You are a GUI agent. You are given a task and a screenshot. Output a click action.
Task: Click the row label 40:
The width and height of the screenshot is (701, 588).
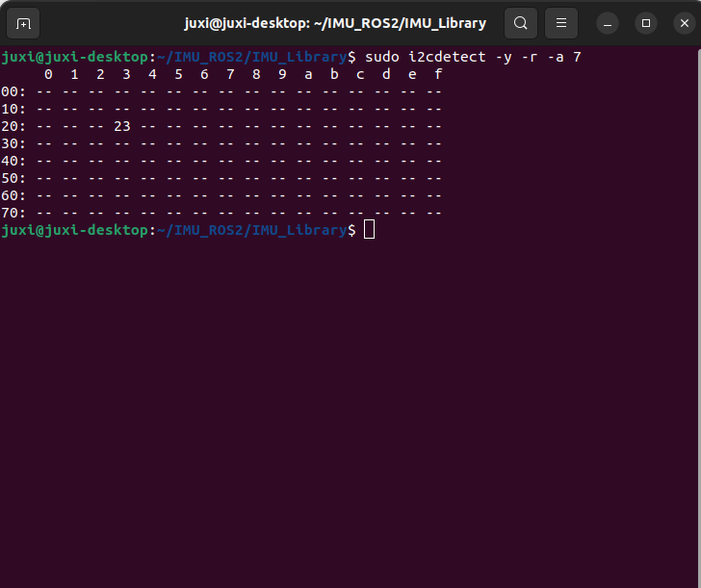(x=13, y=161)
